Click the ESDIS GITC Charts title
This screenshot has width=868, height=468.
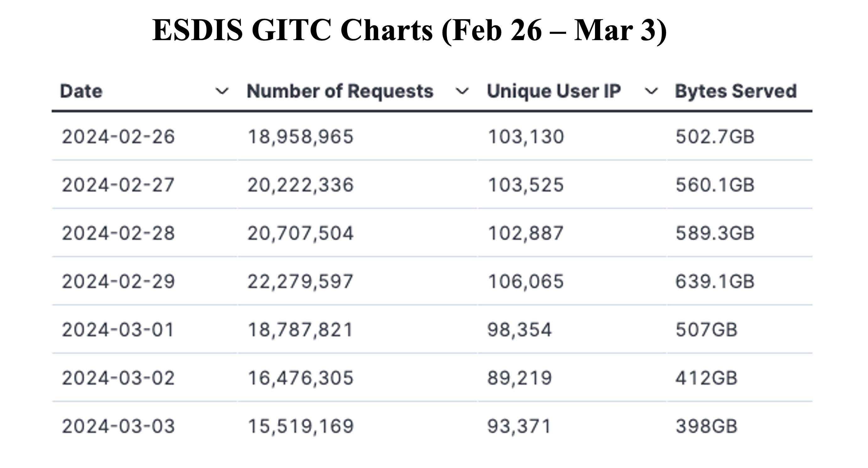pos(410,30)
